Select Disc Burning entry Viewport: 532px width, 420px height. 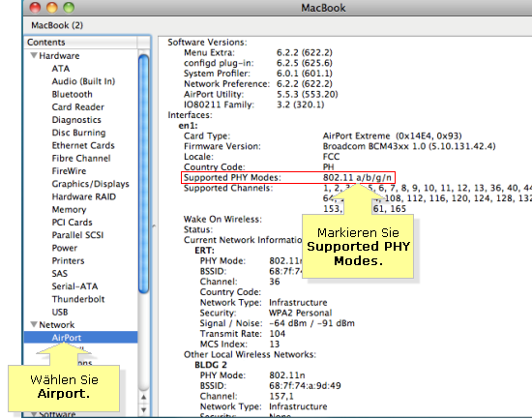(x=78, y=133)
